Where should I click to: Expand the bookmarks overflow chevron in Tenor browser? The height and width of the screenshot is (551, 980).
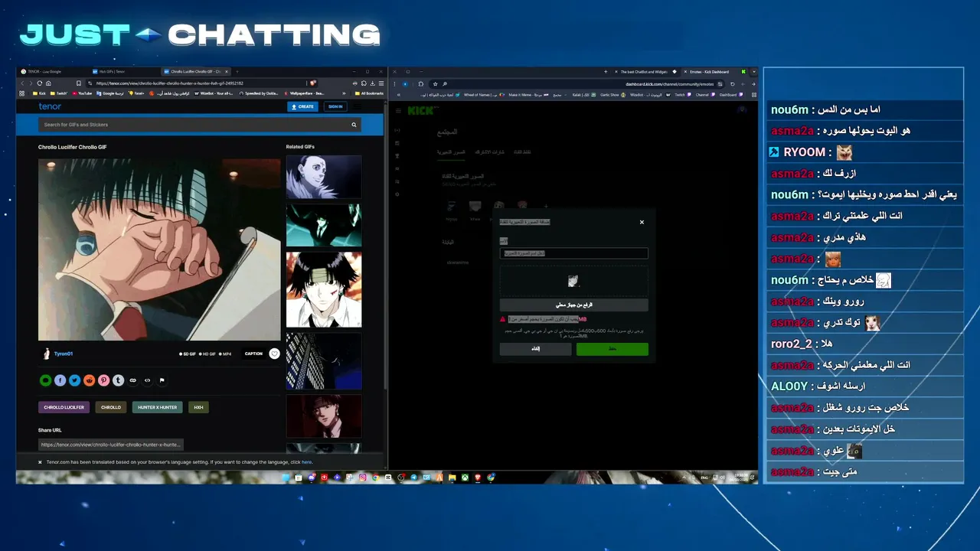tap(344, 93)
